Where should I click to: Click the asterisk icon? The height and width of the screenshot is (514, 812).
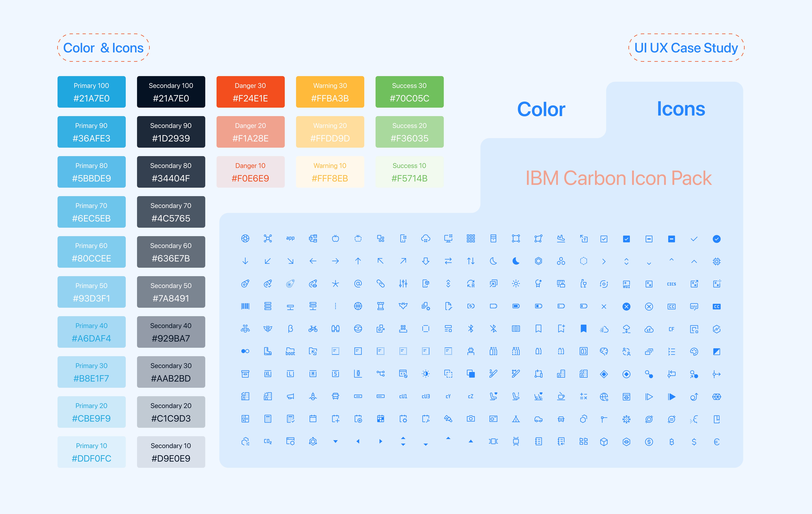(336, 284)
